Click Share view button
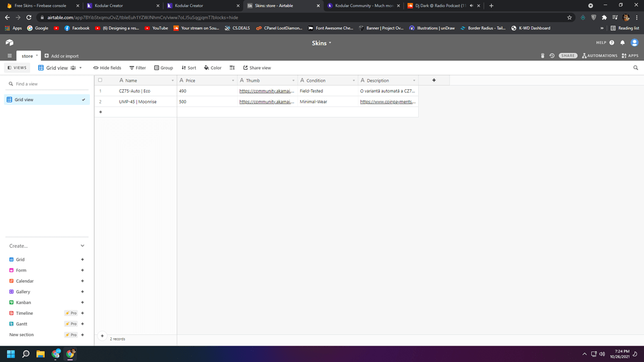Image resolution: width=644 pixels, height=362 pixels. (x=257, y=68)
